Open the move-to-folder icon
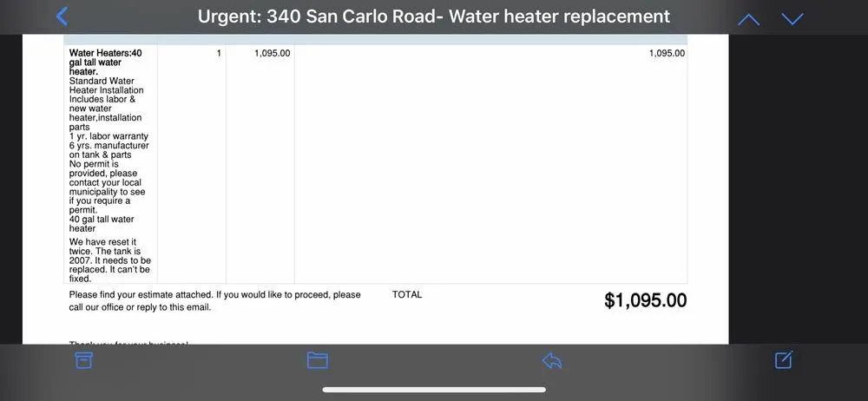Image resolution: width=868 pixels, height=401 pixels. (318, 360)
